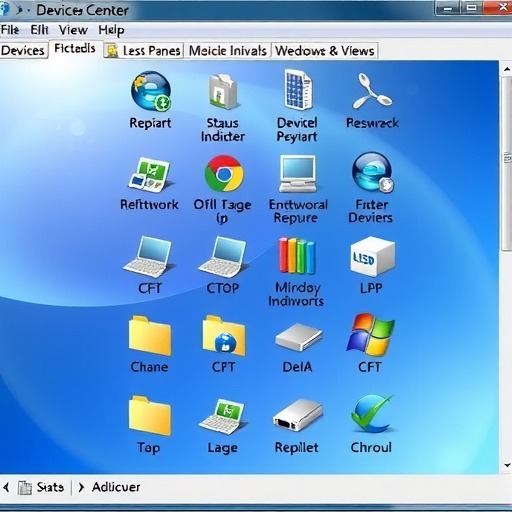Open the Chane folder
The image size is (512, 512).
(150, 335)
